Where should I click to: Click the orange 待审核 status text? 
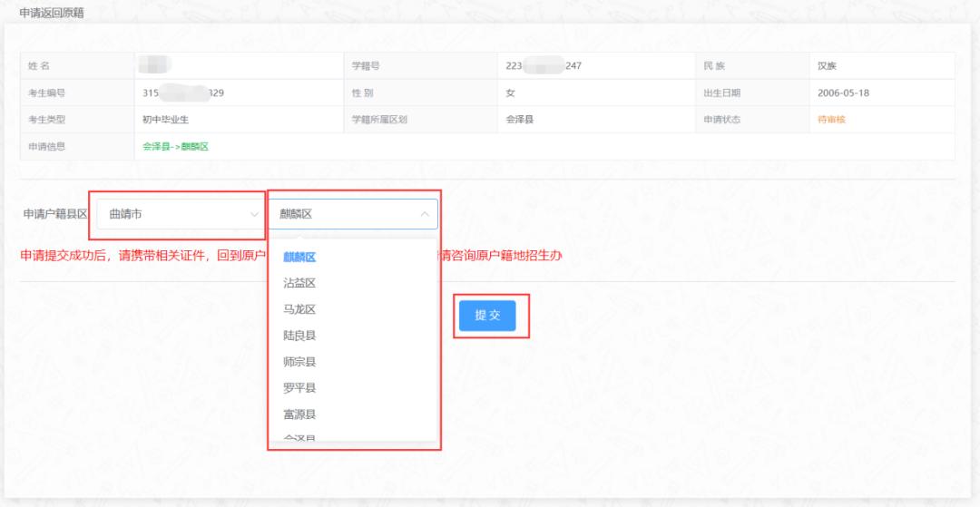coord(831,120)
